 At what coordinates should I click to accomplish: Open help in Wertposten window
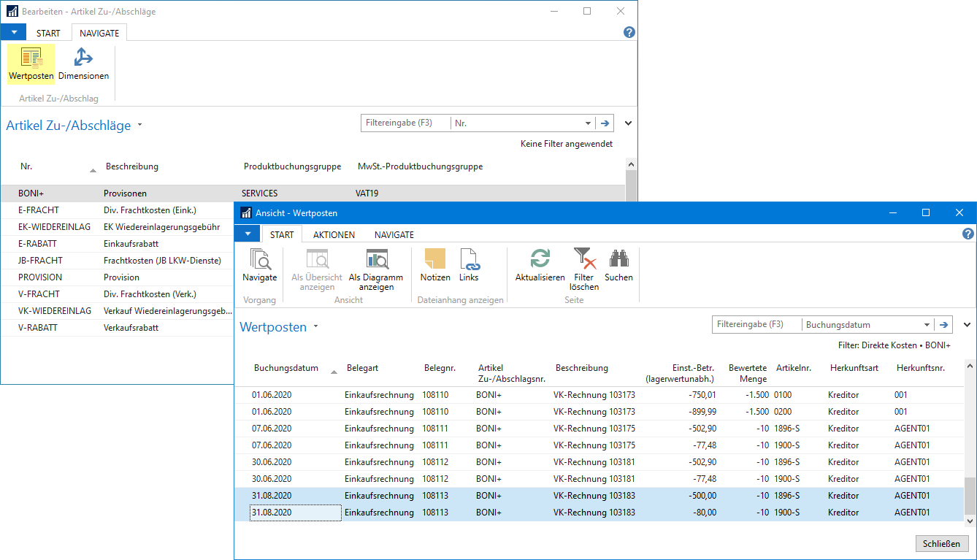pyautogui.click(x=968, y=234)
